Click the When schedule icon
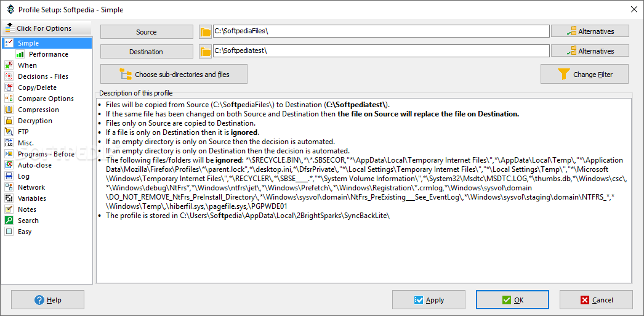This screenshot has height=316, width=644. click(x=9, y=65)
